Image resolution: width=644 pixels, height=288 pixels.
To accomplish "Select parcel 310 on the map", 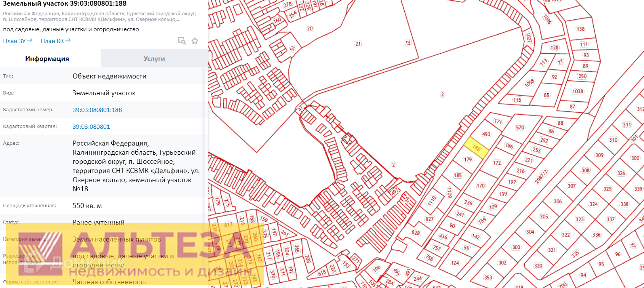I will tap(613, 140).
